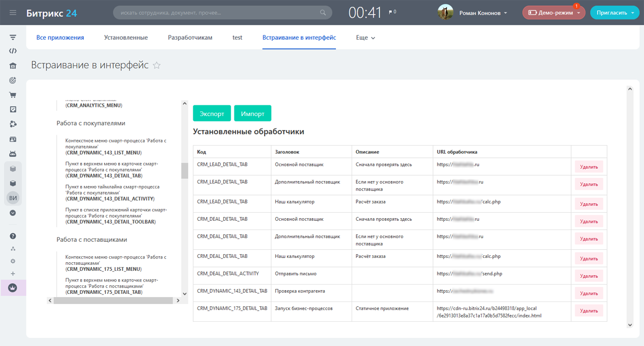
Task: Click the tasks checkmark icon in sidebar
Action: pos(13,110)
